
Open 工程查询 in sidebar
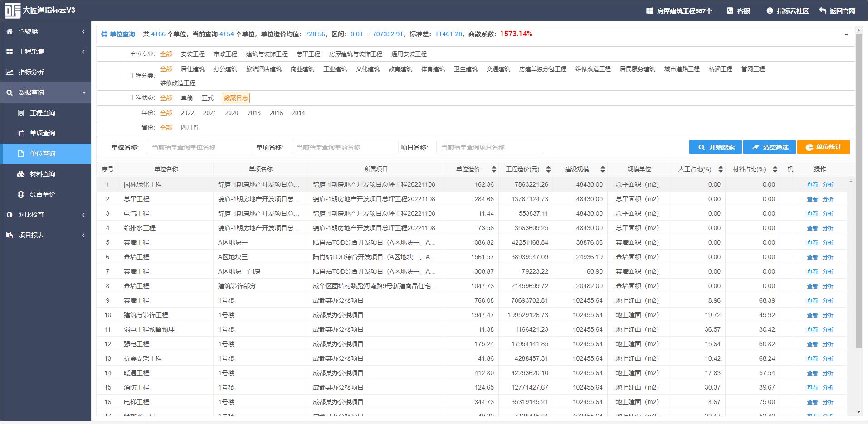43,113
